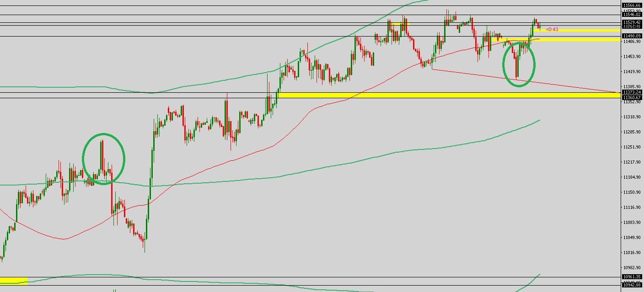Image resolution: width=644 pixels, height=292 pixels.
Task: Click the 11251.90 axis price value
Action: [x=632, y=147]
